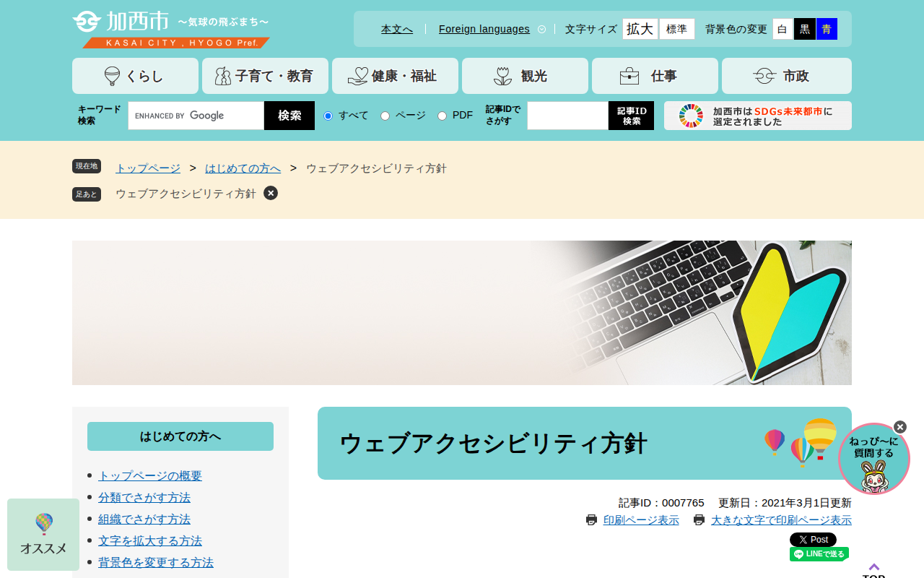This screenshot has width=924, height=578.
Task: Click the X Post share button
Action: pyautogui.click(x=813, y=540)
